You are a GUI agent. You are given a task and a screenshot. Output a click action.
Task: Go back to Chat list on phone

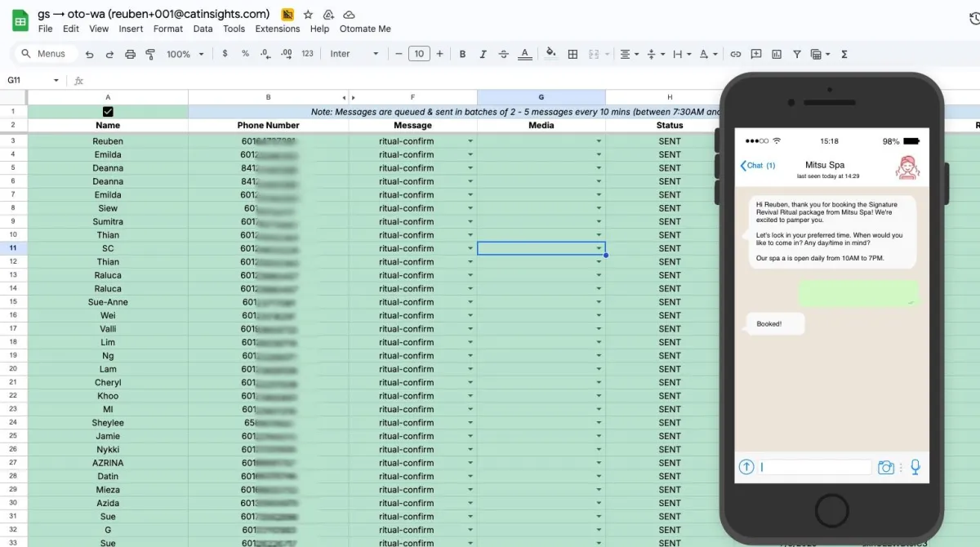(x=757, y=165)
